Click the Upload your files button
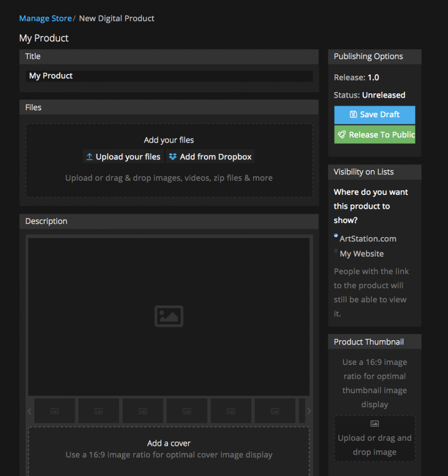Image resolution: width=448 pixels, height=476 pixels. point(123,157)
